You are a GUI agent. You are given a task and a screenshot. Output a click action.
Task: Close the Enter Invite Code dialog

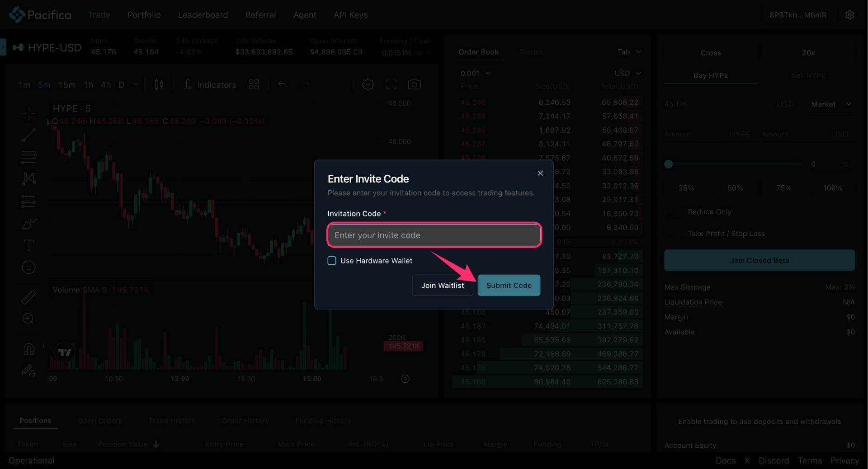coord(540,173)
